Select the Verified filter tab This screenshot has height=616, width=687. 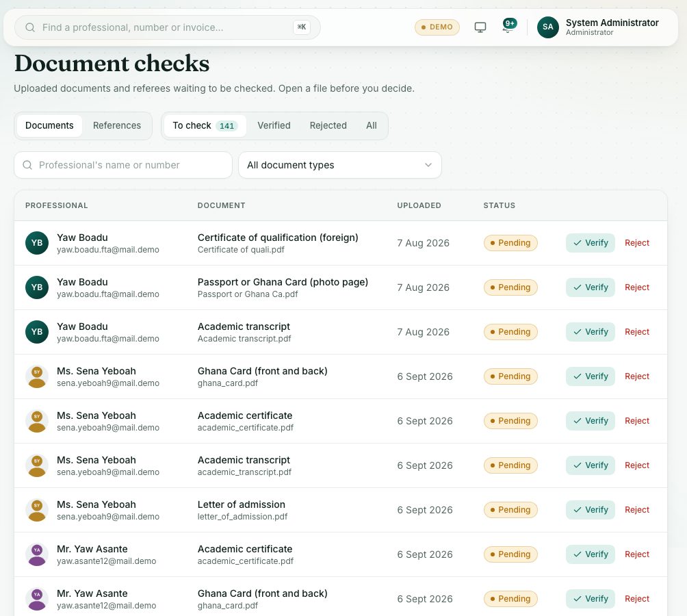[274, 126]
